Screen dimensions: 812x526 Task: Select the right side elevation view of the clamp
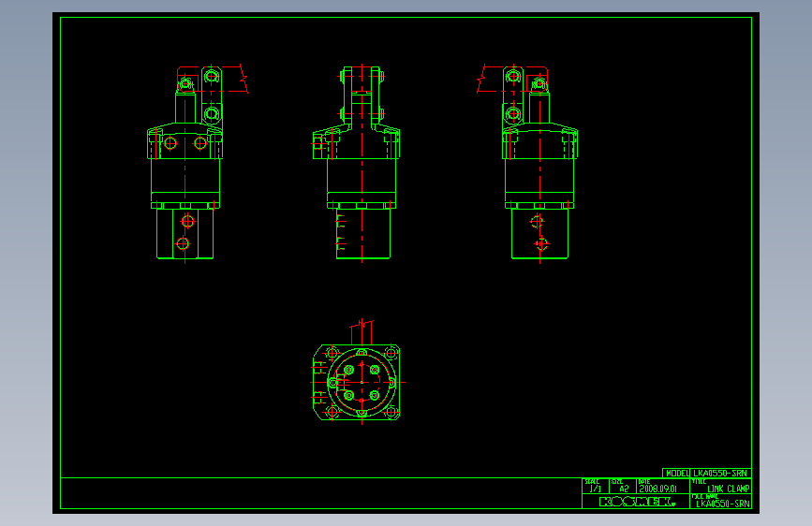[x=527, y=164]
